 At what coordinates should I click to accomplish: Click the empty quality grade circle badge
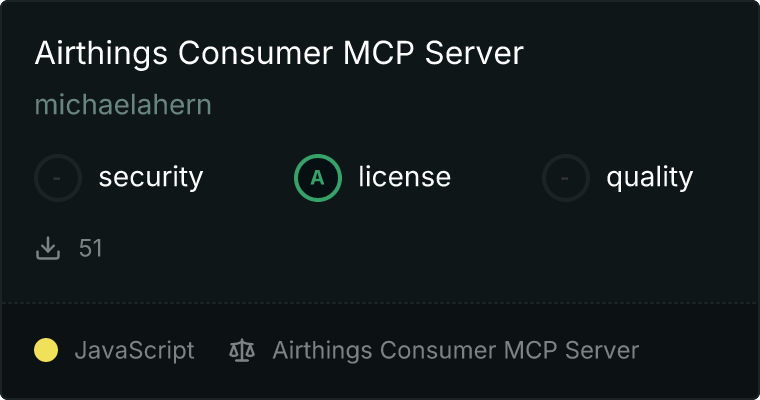tap(566, 178)
